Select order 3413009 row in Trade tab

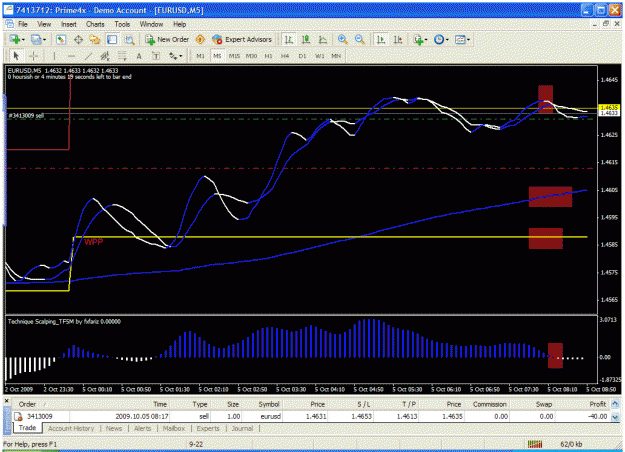click(x=311, y=417)
